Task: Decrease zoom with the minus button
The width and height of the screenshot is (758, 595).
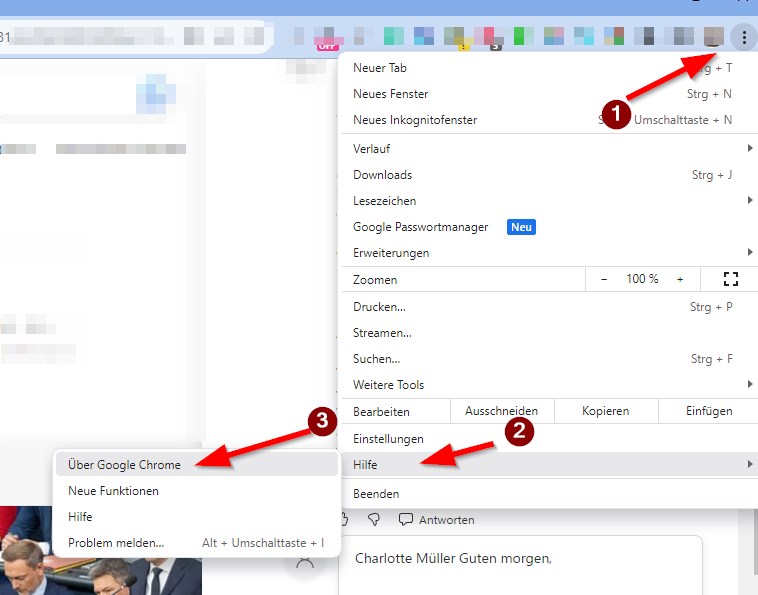Action: [604, 279]
